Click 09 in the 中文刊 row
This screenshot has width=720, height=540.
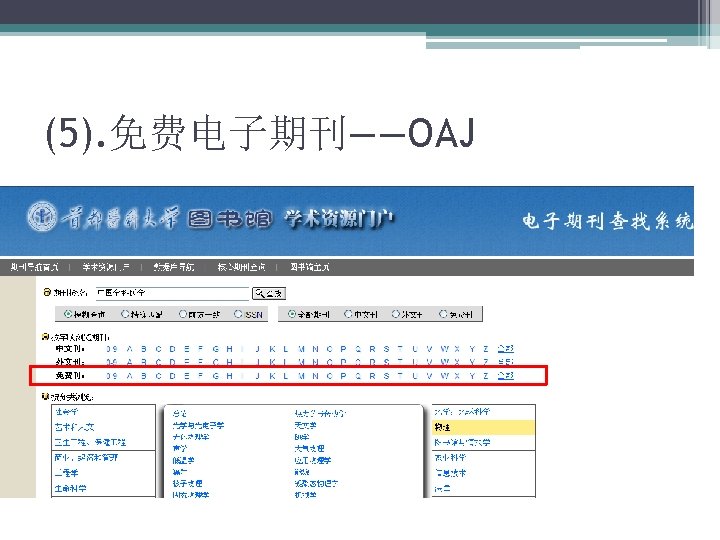112,349
